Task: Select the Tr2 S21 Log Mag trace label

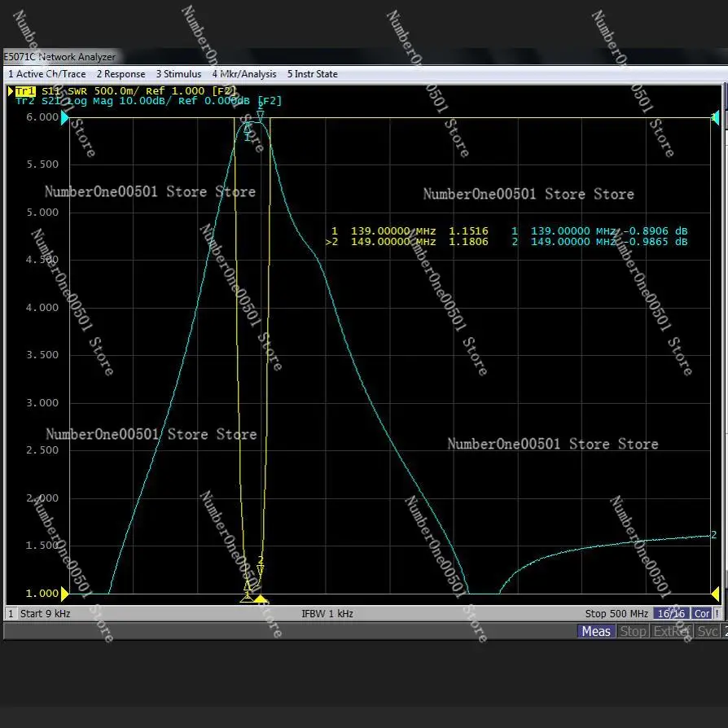Action: (x=148, y=101)
